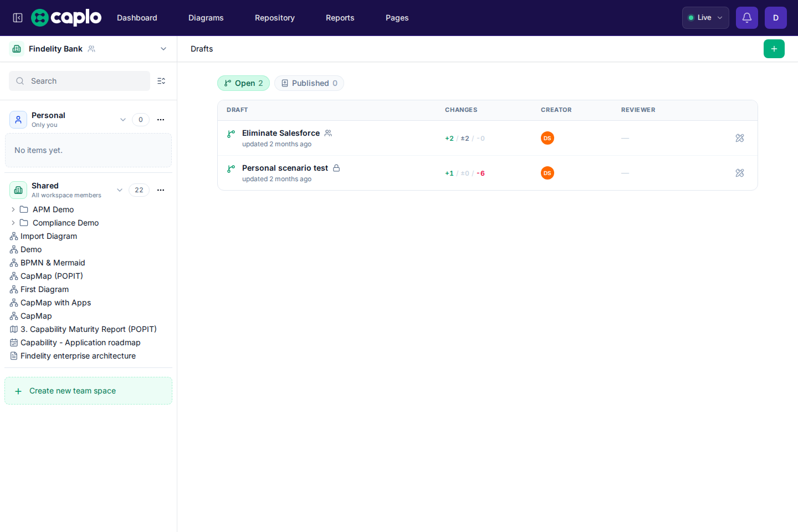This screenshot has height=532, width=798.
Task: Expand the Findelity Bank workspace selector
Action: coord(163,49)
